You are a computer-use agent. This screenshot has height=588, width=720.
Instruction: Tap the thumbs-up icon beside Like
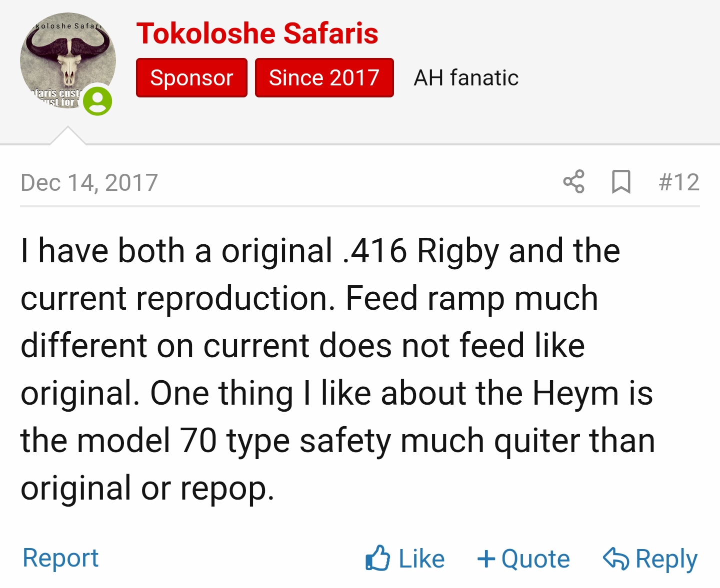[377, 558]
